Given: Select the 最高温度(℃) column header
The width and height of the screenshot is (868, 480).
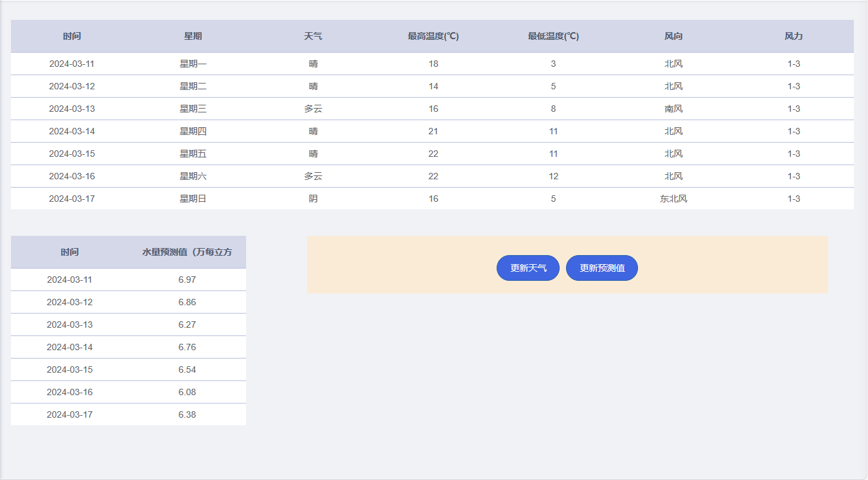Looking at the screenshot, I should [433, 36].
